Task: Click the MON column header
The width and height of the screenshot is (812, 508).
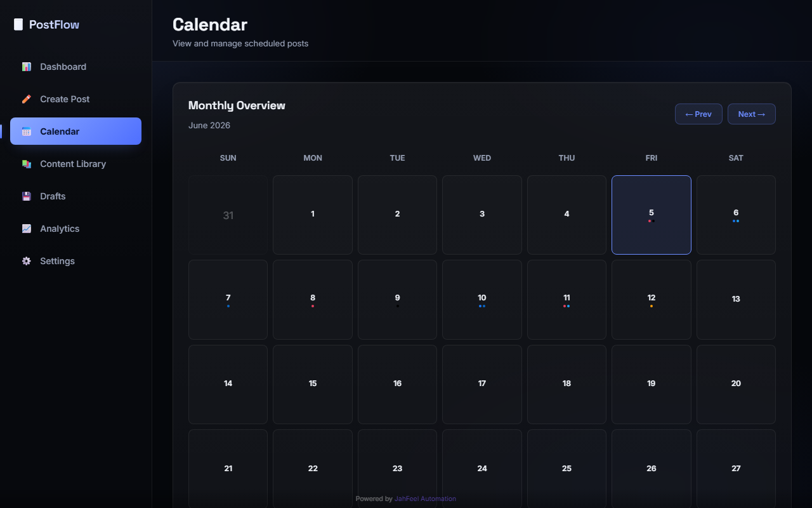Action: coord(313,158)
